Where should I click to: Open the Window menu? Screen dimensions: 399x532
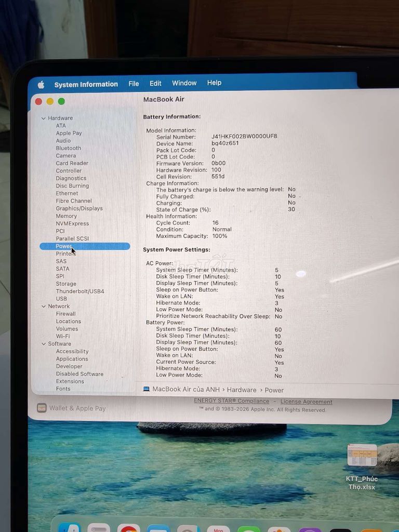click(184, 83)
